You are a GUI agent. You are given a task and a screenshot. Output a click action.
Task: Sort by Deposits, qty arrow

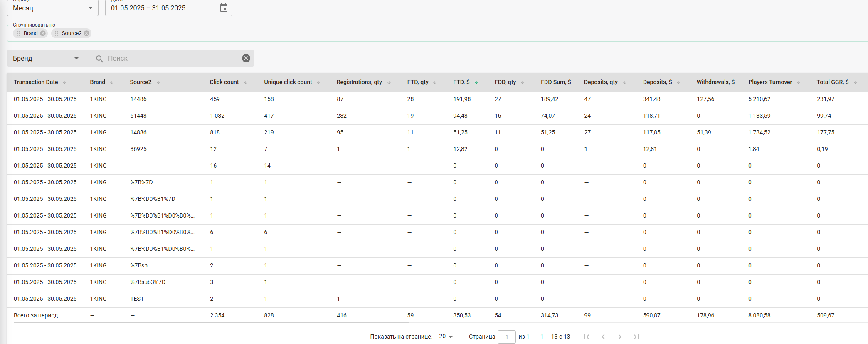click(x=625, y=82)
